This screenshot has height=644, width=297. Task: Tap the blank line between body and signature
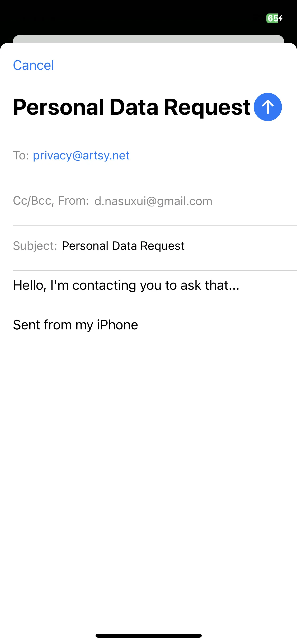pyautogui.click(x=148, y=305)
